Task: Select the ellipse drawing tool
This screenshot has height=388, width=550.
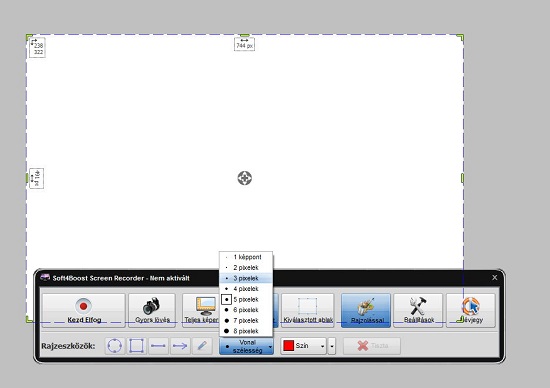Action: point(115,346)
